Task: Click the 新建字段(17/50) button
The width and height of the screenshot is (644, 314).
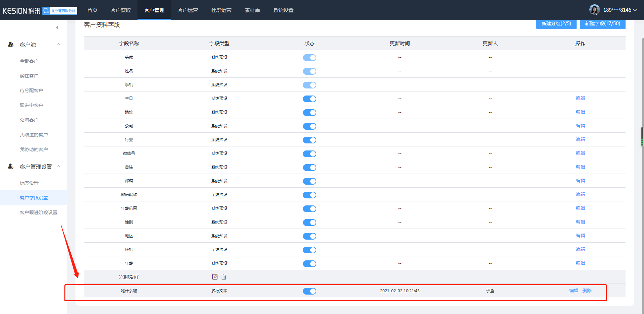Action: 602,24
